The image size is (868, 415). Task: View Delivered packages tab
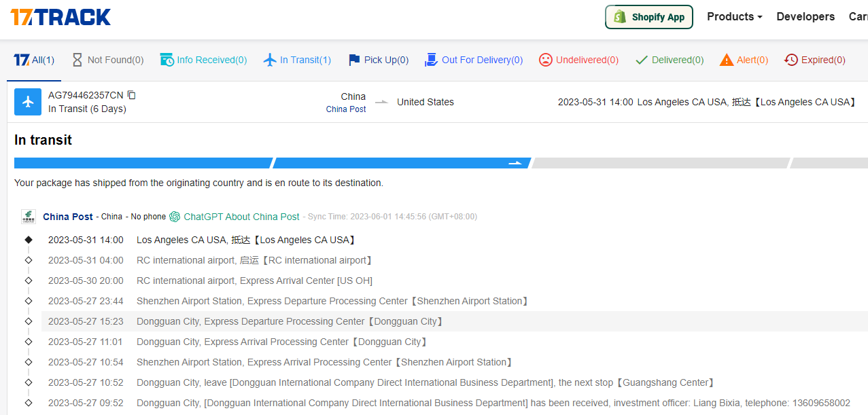point(670,60)
